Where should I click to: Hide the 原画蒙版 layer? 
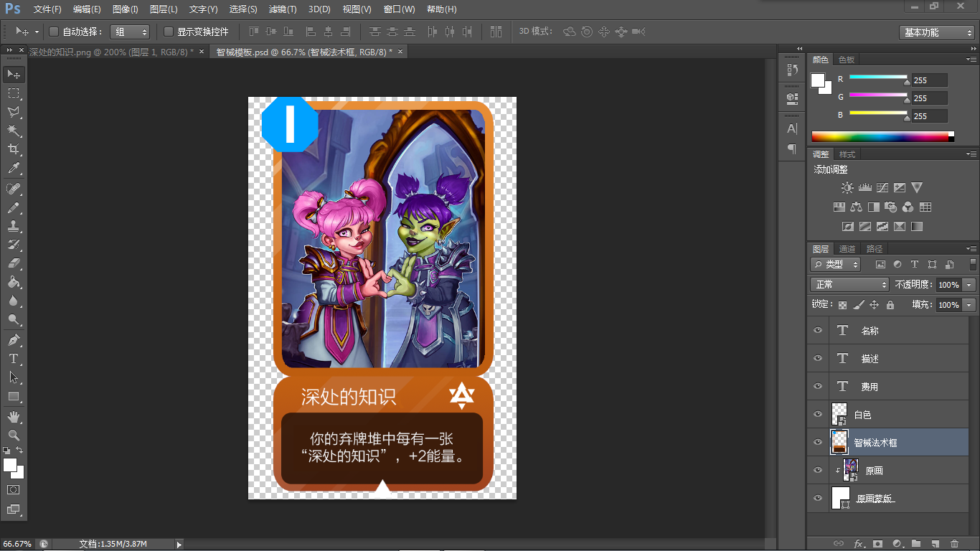(817, 499)
